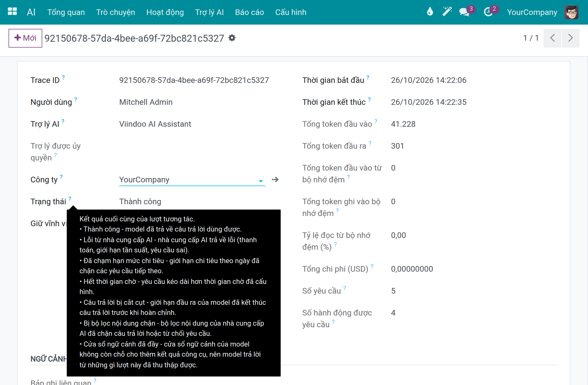Open the Tổng quan menu
The height and width of the screenshot is (385, 588).
coord(66,12)
